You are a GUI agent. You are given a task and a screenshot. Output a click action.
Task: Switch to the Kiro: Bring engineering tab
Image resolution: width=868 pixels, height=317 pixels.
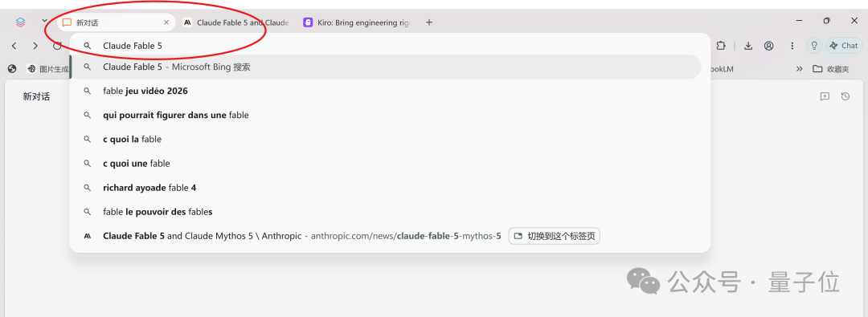(357, 22)
